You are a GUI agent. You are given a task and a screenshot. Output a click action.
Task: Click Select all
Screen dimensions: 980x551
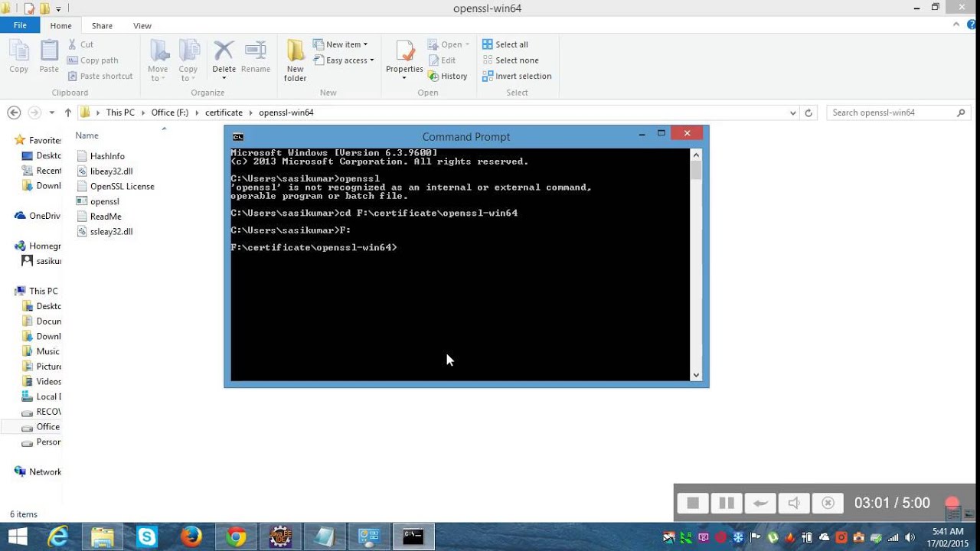tap(505, 44)
